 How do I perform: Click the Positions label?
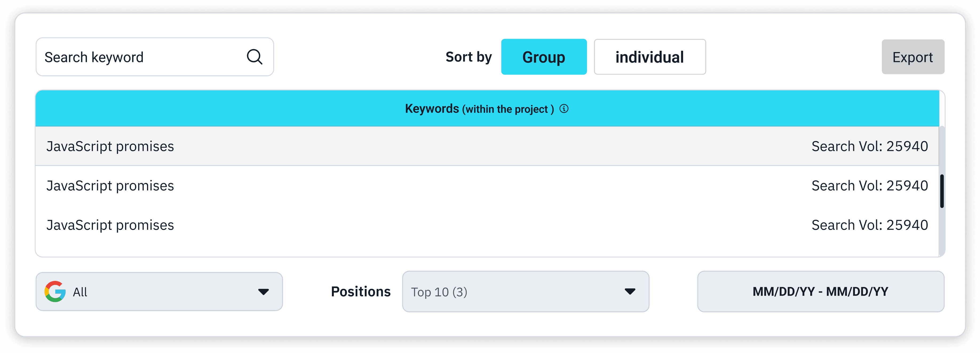[360, 292]
